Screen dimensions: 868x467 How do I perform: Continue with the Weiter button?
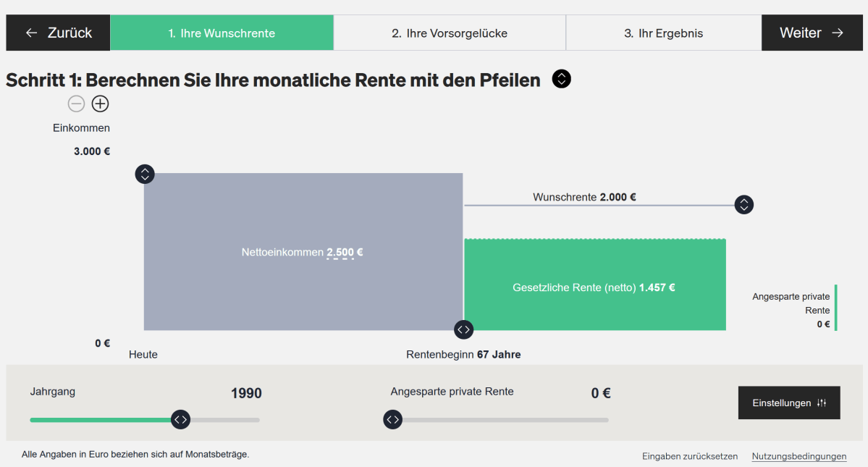[812, 33]
